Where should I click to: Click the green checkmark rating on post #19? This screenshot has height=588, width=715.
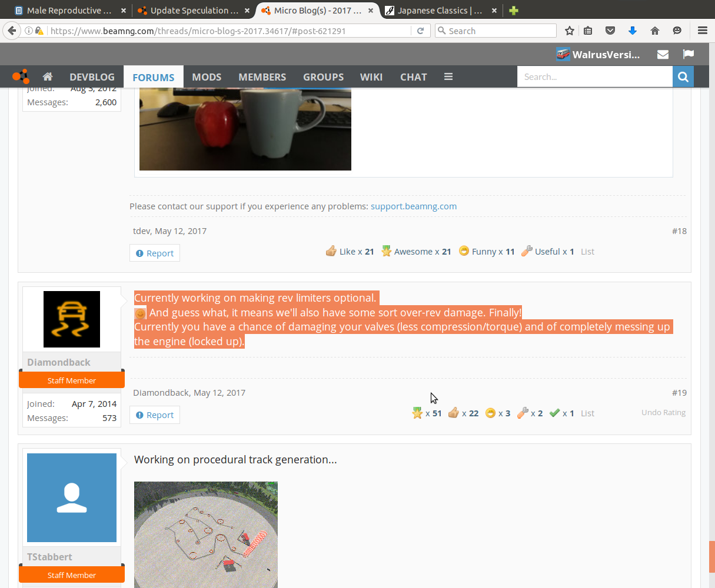pyautogui.click(x=554, y=413)
